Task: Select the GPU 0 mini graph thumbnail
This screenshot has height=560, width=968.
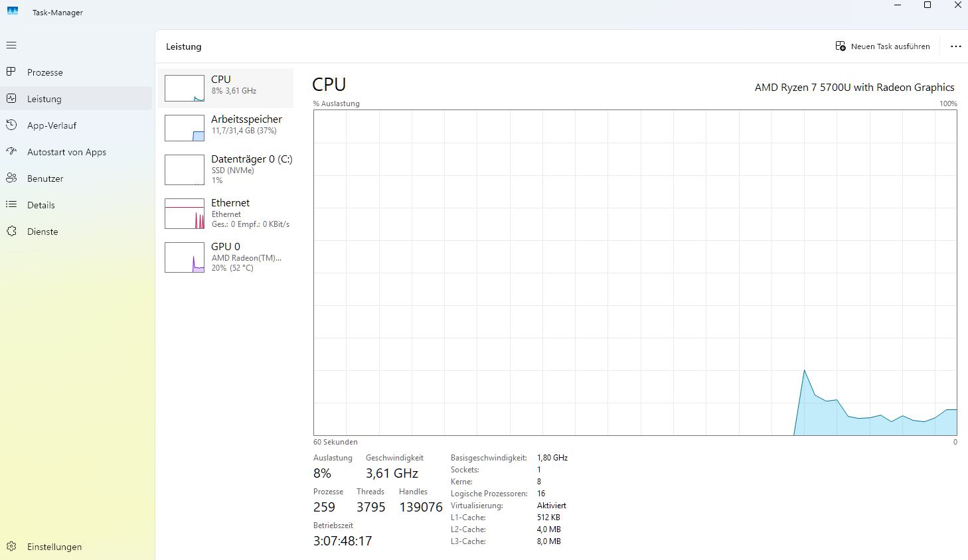Action: 185,257
